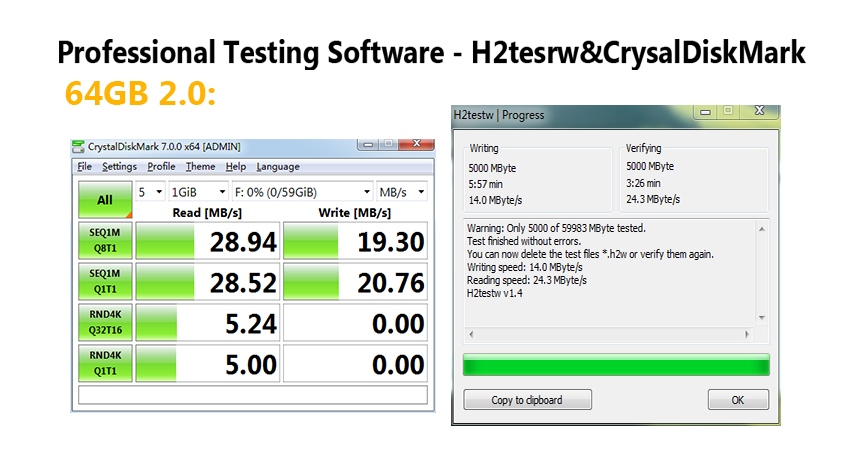Minimize the H2testw Progress window

pos(706,112)
